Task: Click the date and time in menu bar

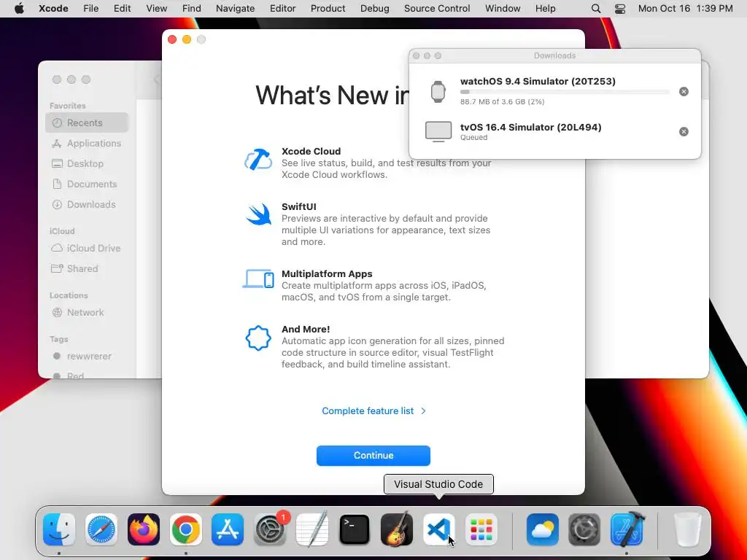Action: coord(685,9)
